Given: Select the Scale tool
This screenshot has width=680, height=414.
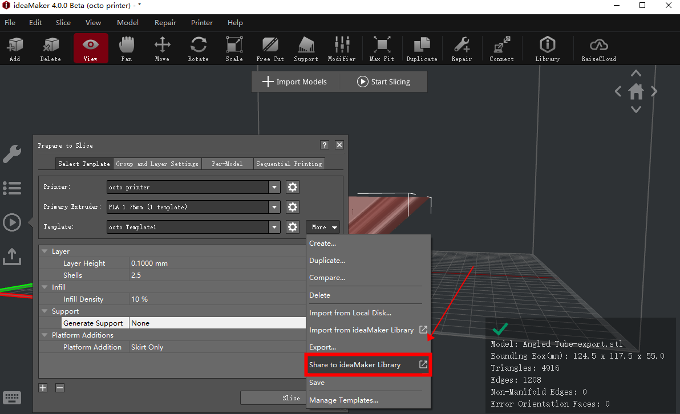Looking at the screenshot, I should 234,49.
